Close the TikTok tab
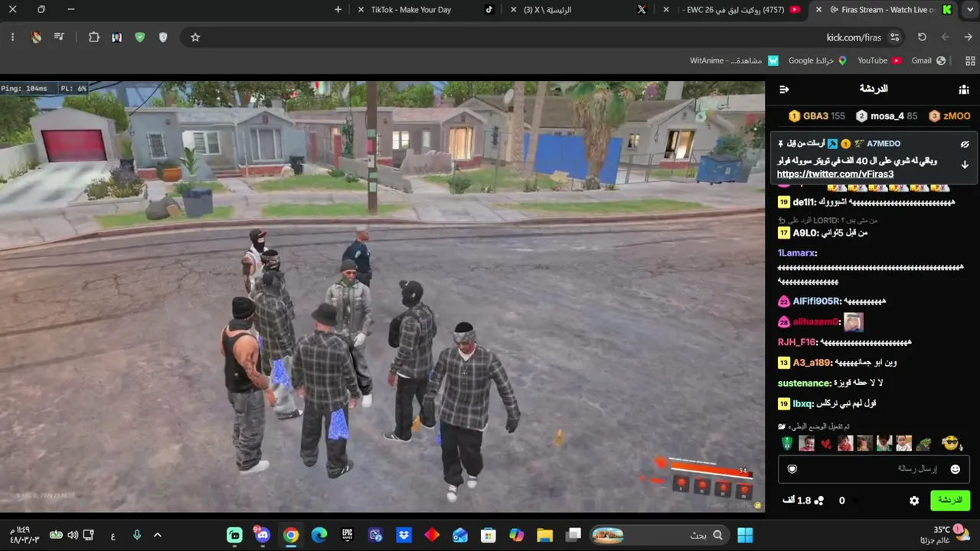 (x=361, y=10)
